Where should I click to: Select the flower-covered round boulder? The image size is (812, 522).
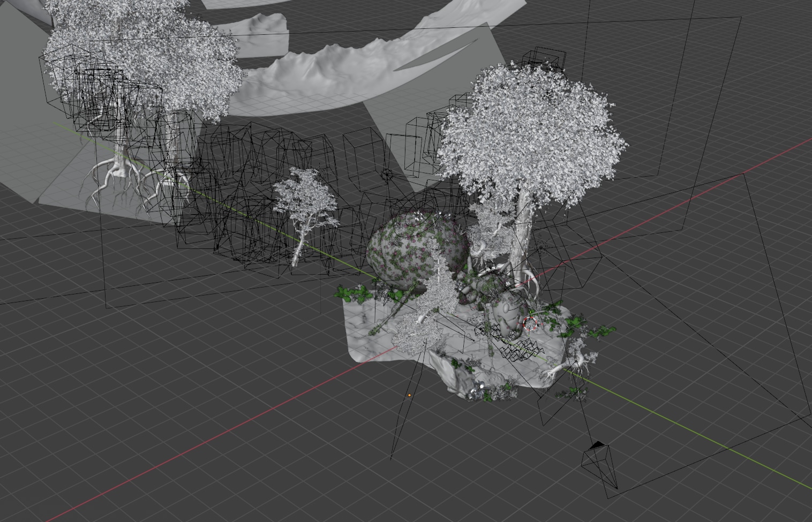coord(407,246)
